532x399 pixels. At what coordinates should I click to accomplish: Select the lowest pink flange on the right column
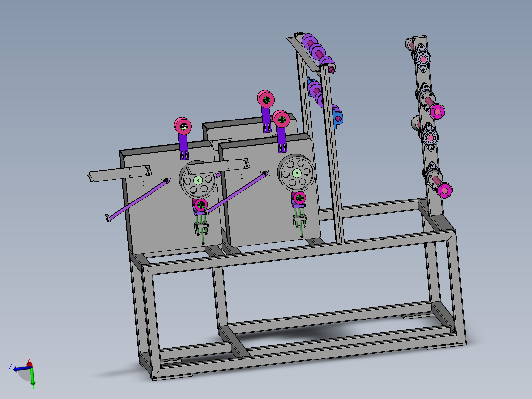[445, 190]
